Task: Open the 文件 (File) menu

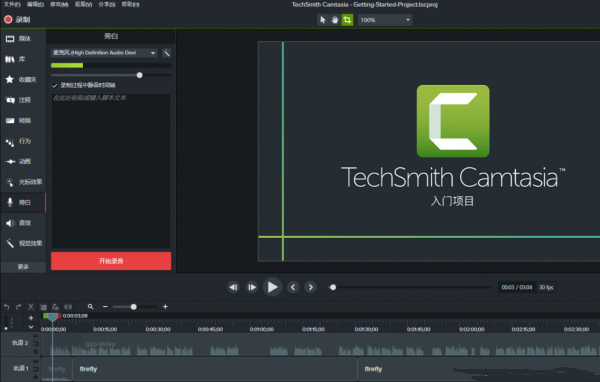Action: point(11,4)
